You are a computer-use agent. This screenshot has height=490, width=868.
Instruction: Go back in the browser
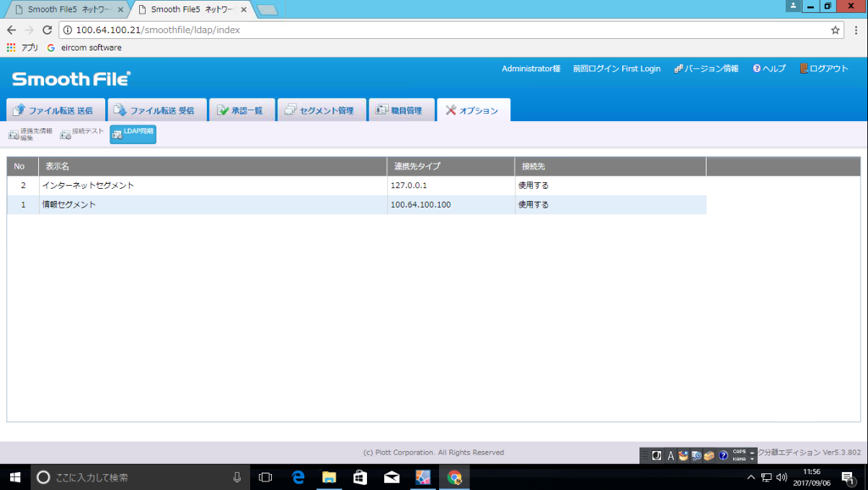(x=12, y=30)
